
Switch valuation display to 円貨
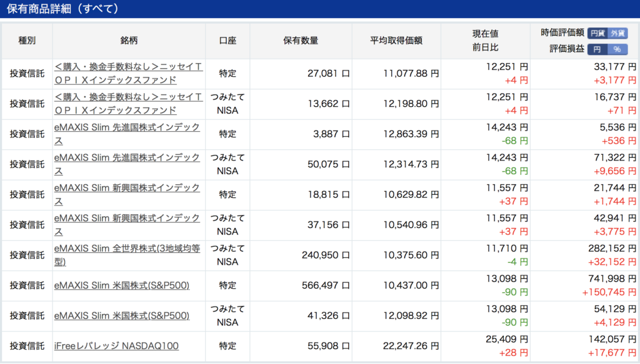tap(597, 34)
